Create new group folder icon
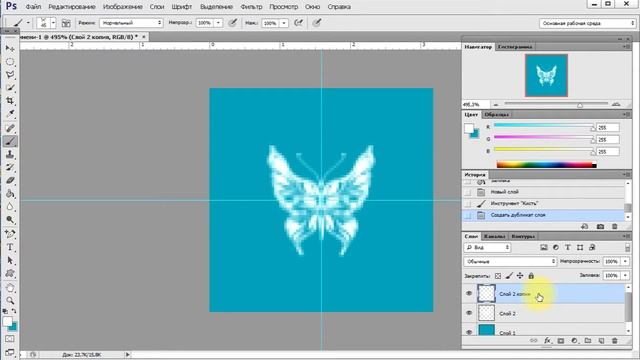This screenshot has height=360, width=640. tap(588, 341)
